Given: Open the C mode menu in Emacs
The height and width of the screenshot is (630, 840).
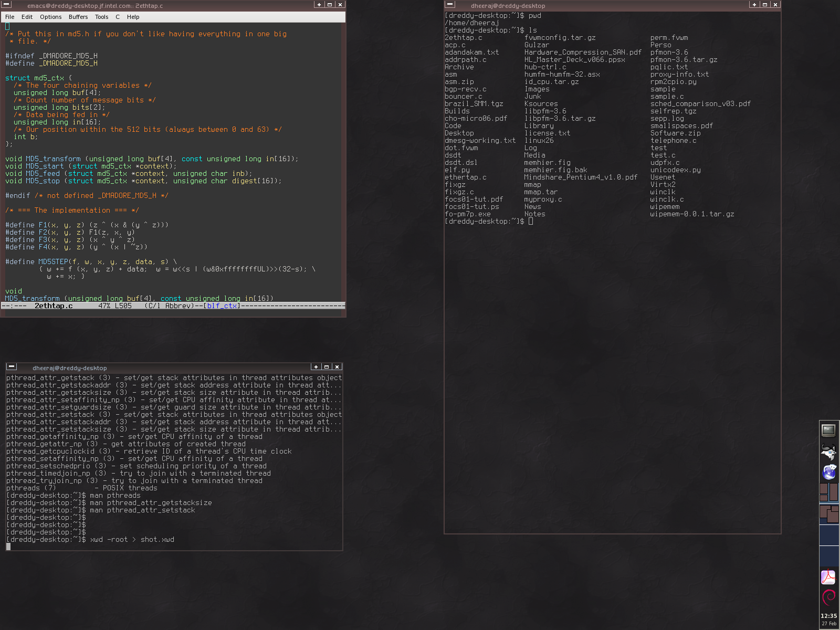Looking at the screenshot, I should click(118, 16).
